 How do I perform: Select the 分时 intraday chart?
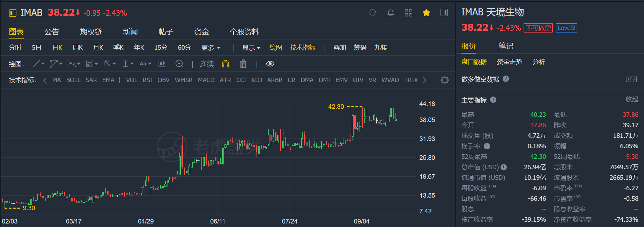[15, 48]
